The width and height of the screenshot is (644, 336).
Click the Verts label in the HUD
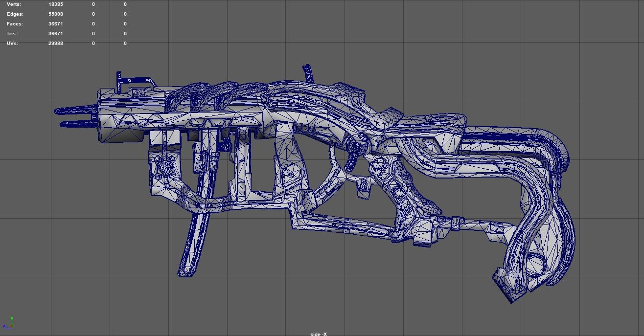point(15,4)
